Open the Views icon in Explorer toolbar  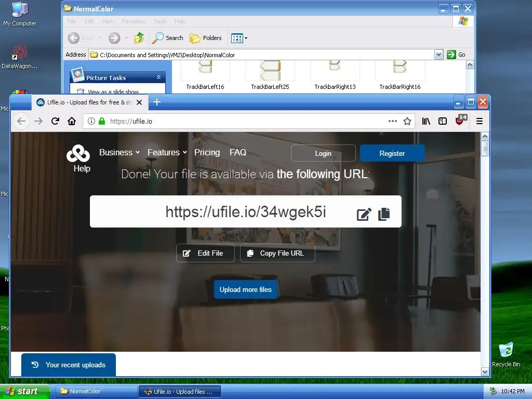[x=237, y=38]
